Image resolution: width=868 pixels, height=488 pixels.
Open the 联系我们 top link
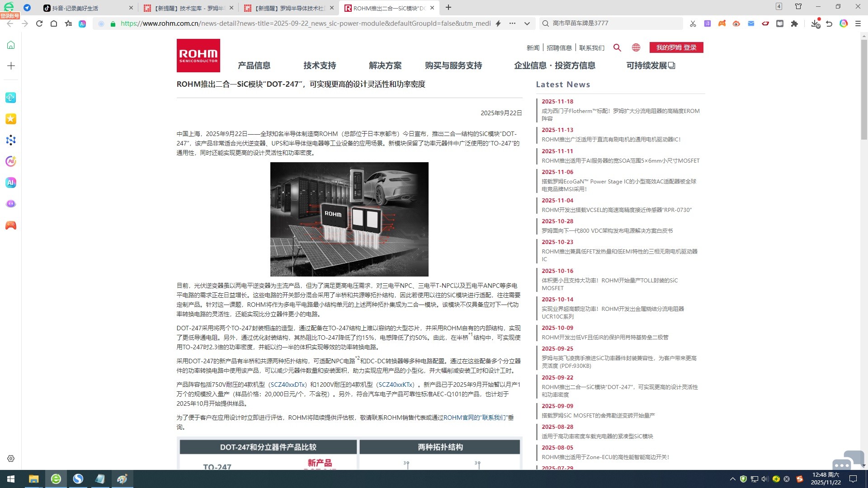592,48
